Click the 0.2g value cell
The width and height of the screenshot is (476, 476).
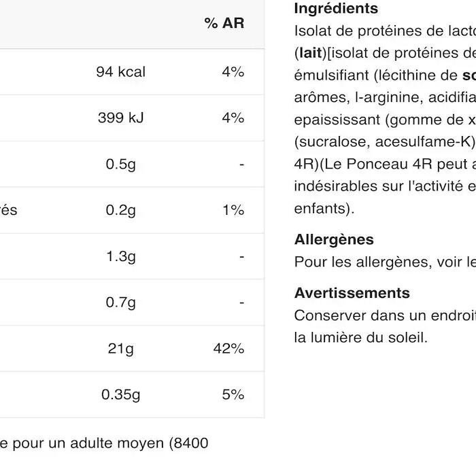[120, 210]
